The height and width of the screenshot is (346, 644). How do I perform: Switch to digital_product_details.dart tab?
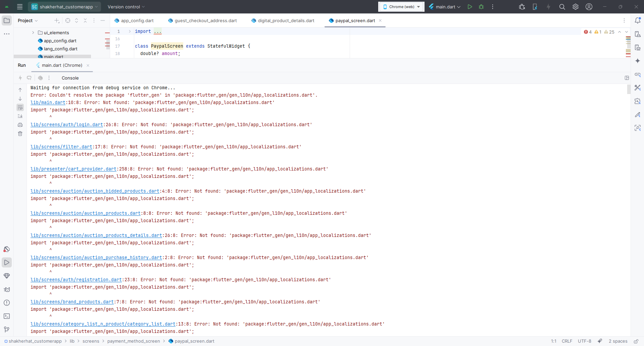283,20
